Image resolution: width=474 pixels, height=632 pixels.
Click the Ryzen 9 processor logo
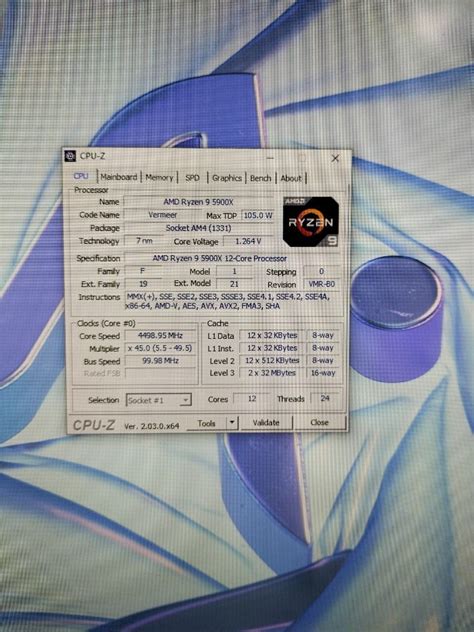pos(311,222)
